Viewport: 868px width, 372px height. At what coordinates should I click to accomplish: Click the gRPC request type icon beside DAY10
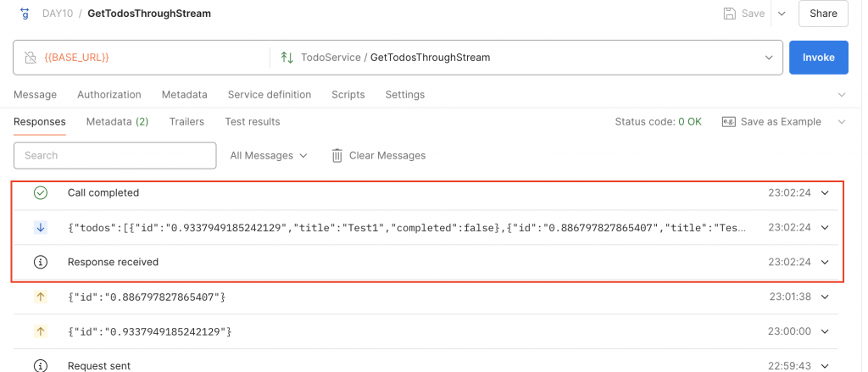click(25, 14)
